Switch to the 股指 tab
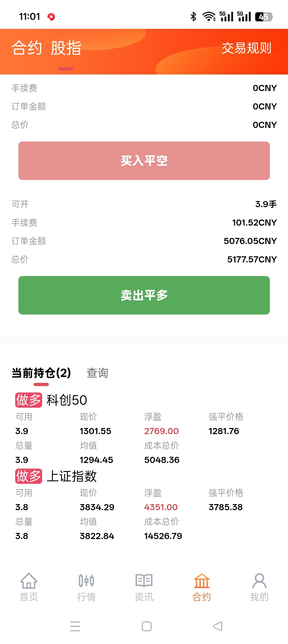This screenshot has width=288, height=644. point(66,48)
